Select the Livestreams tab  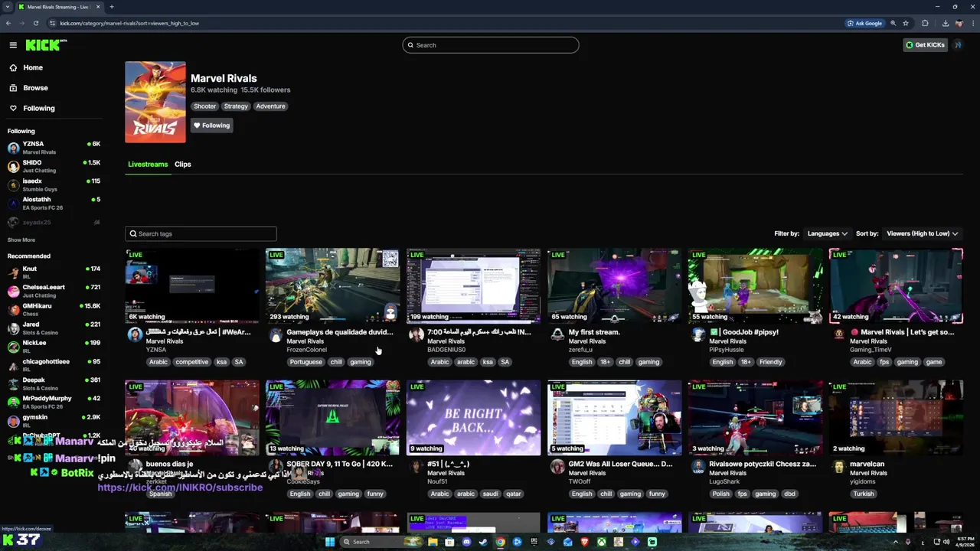[148, 164]
